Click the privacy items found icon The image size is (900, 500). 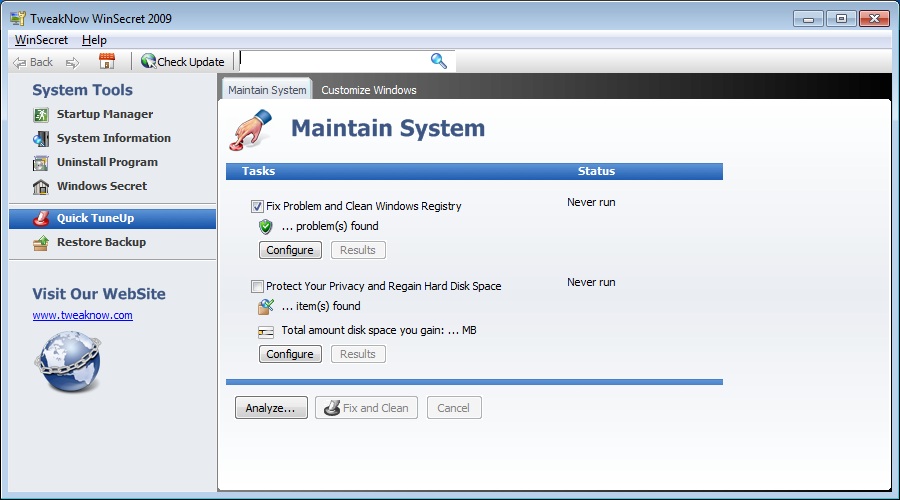[x=265, y=307]
